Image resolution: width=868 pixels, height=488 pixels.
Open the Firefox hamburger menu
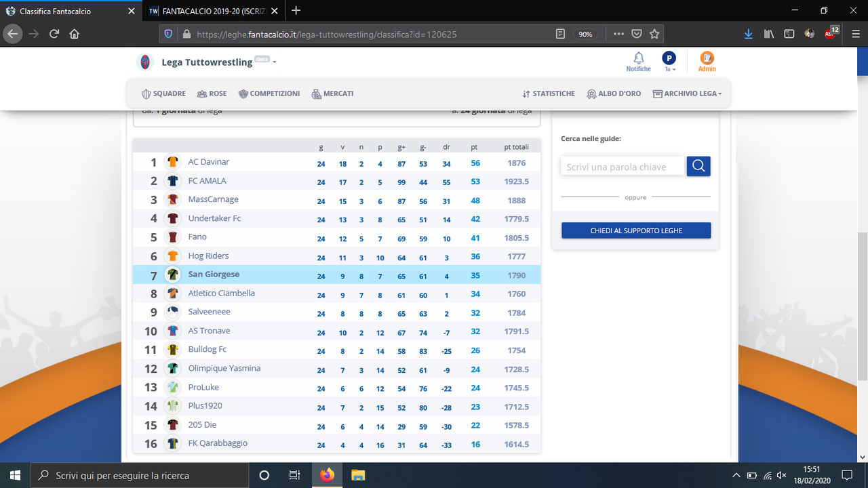point(856,33)
